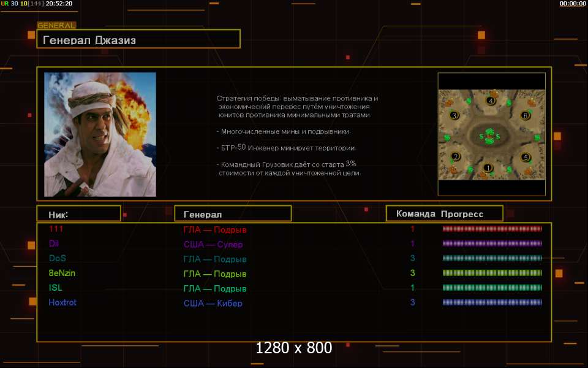The image size is (588, 368).
Task: Click the 'Генерал' column header
Action: 233,214
